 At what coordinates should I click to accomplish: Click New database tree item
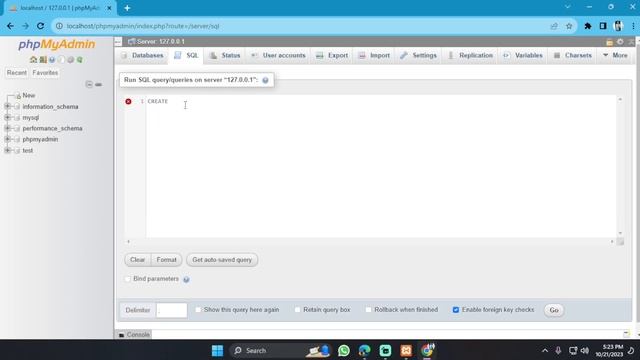29,95
